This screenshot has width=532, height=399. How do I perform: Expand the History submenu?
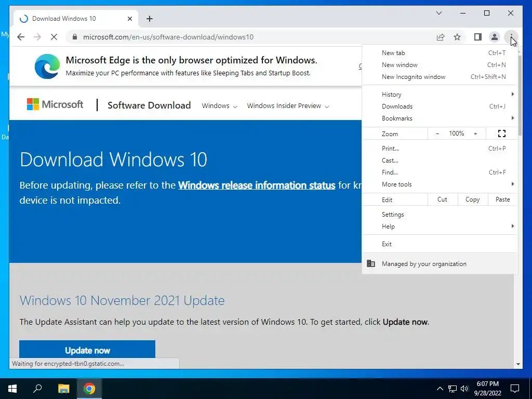[x=440, y=95]
